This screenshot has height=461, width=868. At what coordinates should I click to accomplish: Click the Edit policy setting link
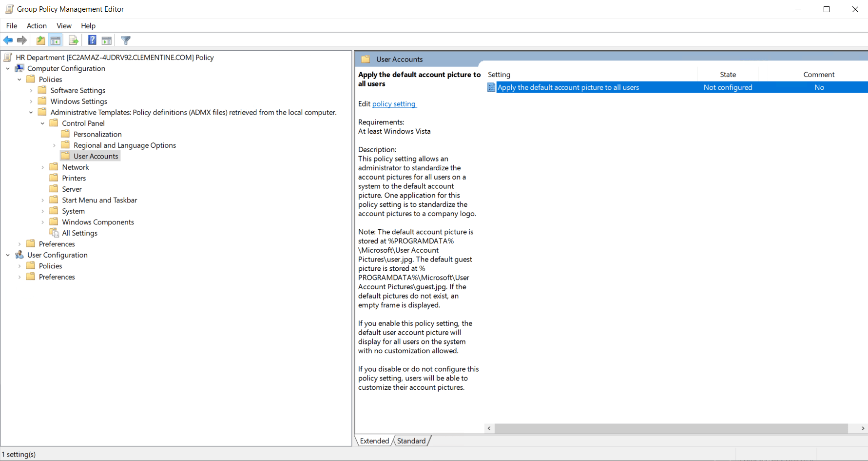pyautogui.click(x=394, y=103)
